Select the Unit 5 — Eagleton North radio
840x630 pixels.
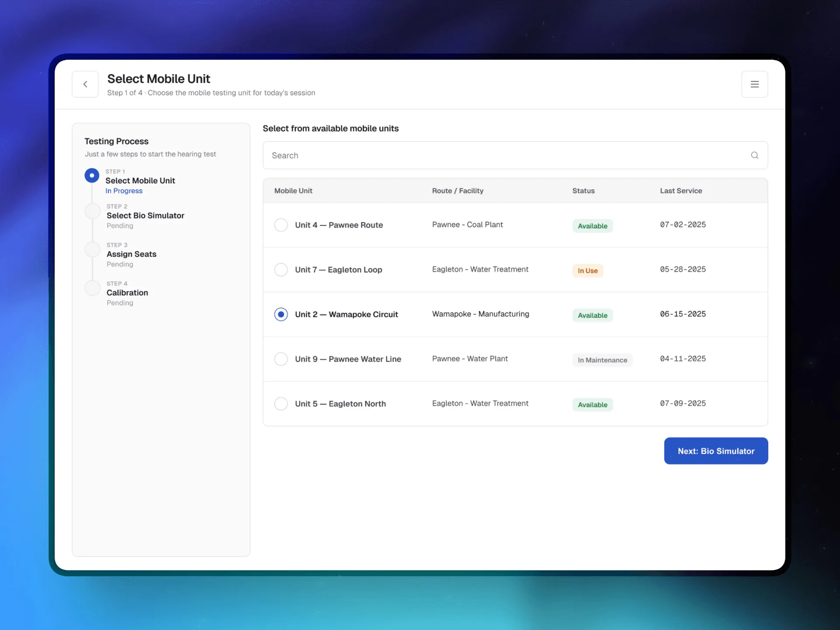[281, 403]
